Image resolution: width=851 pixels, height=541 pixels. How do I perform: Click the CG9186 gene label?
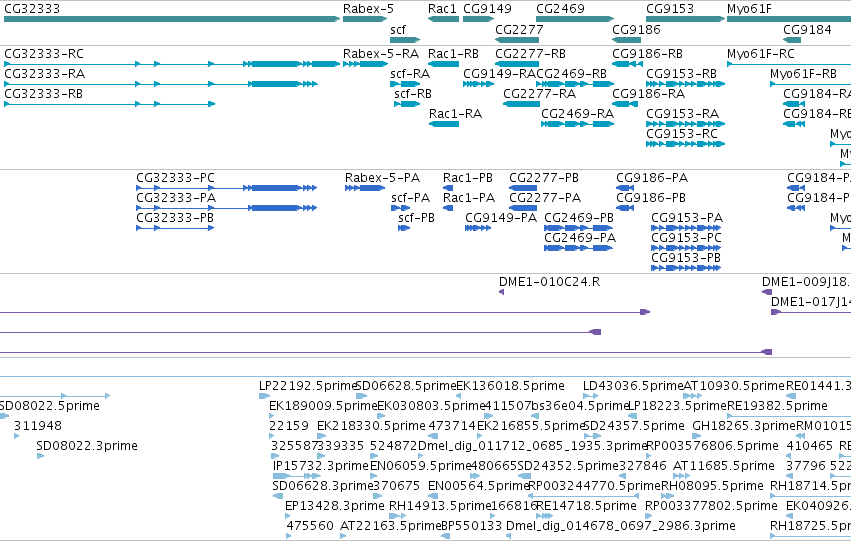tap(636, 30)
